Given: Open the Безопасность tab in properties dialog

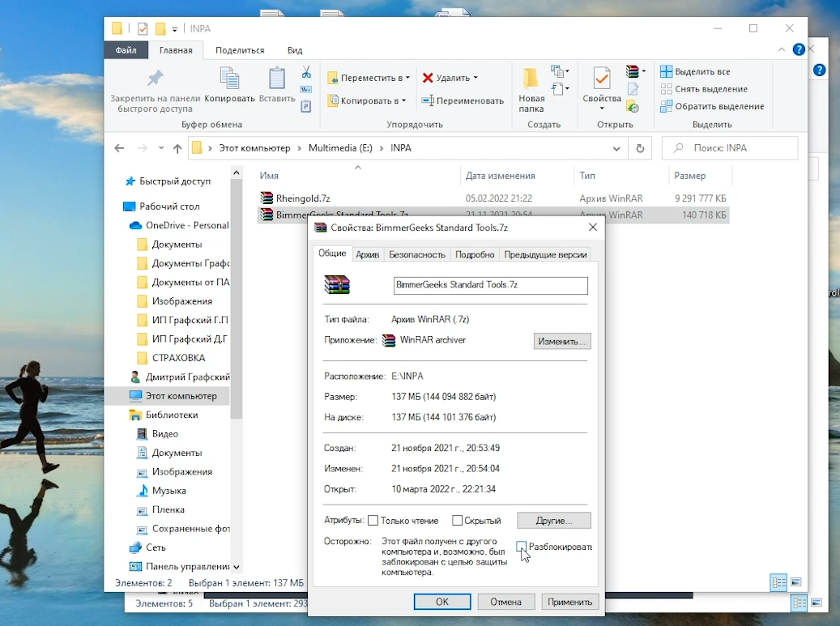Looking at the screenshot, I should click(417, 255).
